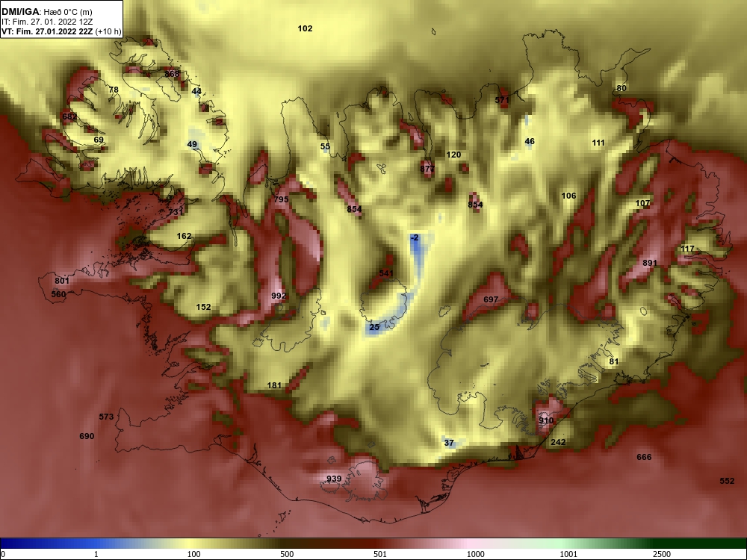Click the legend label 500 under the color scale
The height and width of the screenshot is (560, 747).
click(287, 554)
